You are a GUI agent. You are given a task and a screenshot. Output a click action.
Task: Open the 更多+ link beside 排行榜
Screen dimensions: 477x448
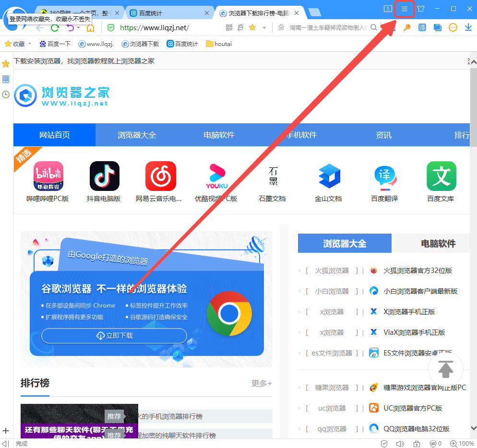click(262, 383)
